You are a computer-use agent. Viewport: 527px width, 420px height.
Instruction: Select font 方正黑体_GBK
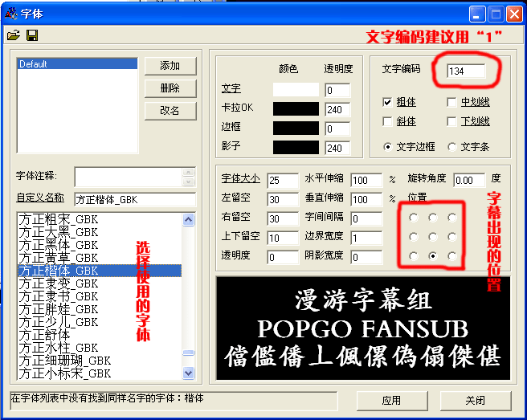click(x=100, y=245)
